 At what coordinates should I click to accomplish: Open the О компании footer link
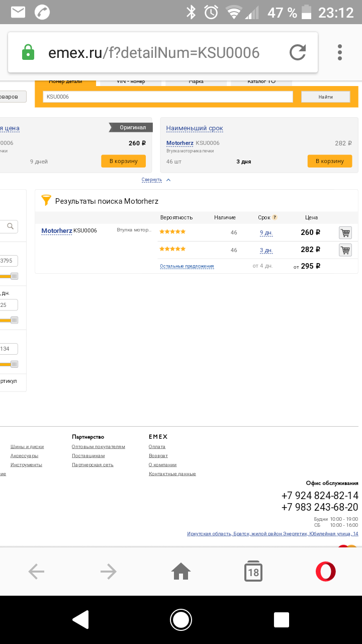pyautogui.click(x=163, y=465)
